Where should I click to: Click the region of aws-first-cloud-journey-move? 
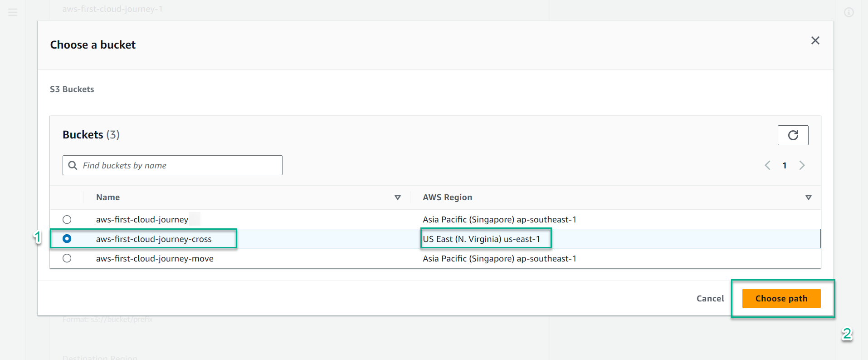click(500, 258)
